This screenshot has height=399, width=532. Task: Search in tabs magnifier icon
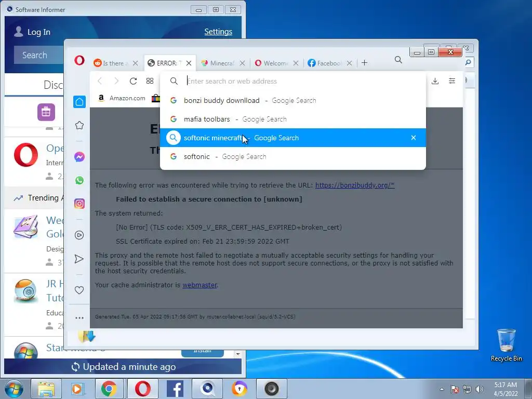tap(398, 60)
